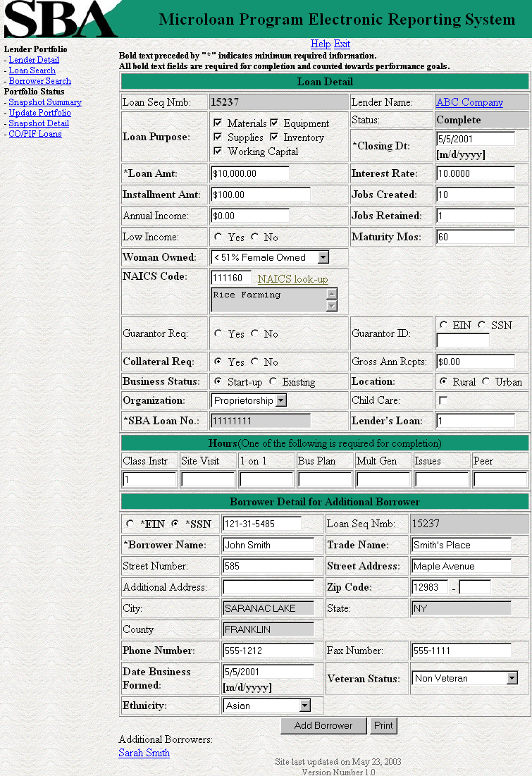Viewport: 532px width, 776px height.
Task: Click the Installment Amt field
Action: point(261,195)
